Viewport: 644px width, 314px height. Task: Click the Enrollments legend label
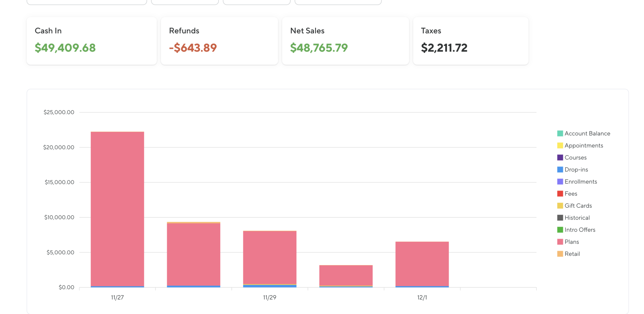click(x=580, y=182)
